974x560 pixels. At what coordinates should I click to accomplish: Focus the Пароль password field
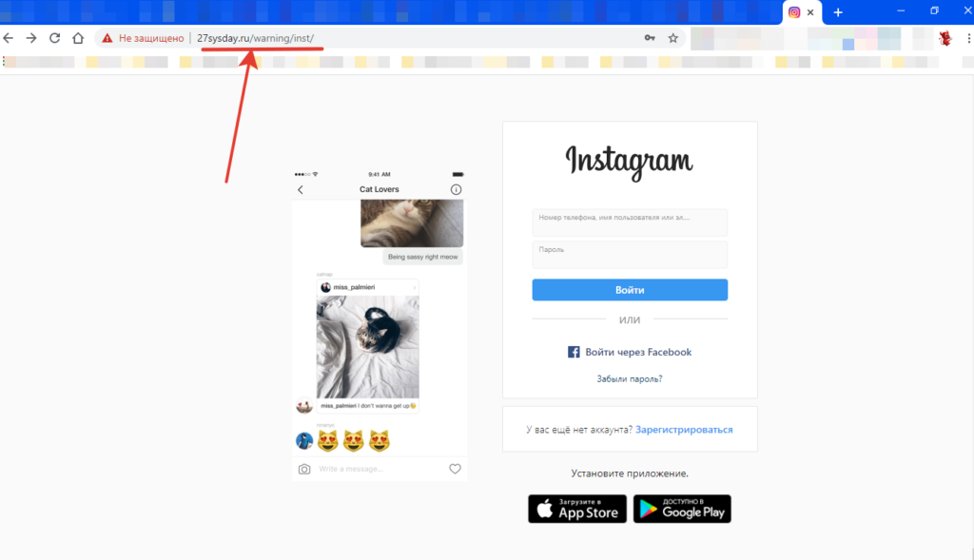pyautogui.click(x=630, y=255)
